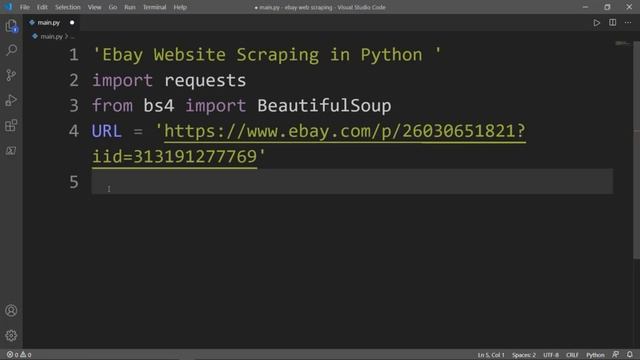Open the View menu

[94, 7]
